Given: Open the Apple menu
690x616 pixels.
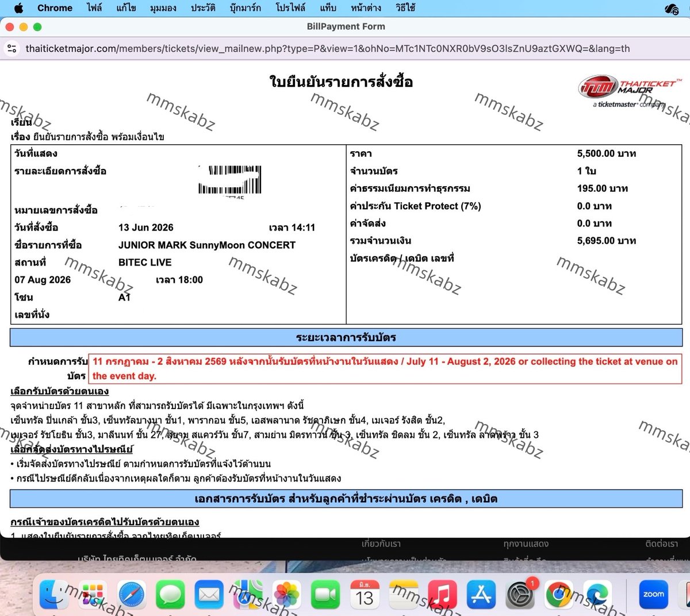Looking at the screenshot, I should tap(18, 8).
